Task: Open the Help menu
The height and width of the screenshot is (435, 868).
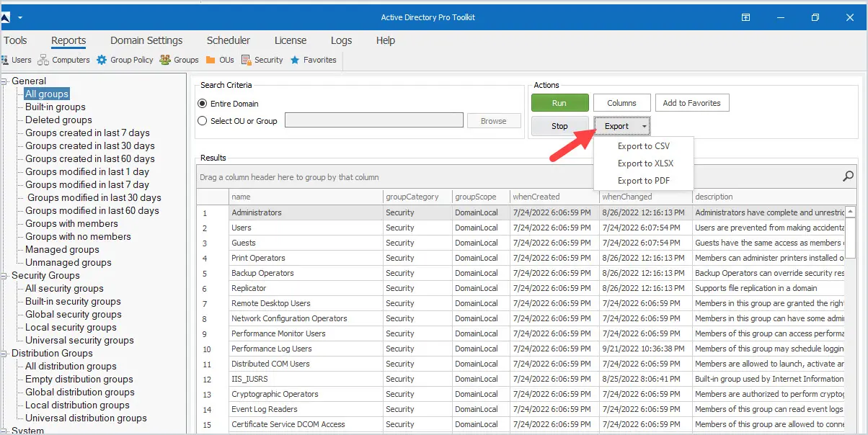Action: [x=386, y=40]
